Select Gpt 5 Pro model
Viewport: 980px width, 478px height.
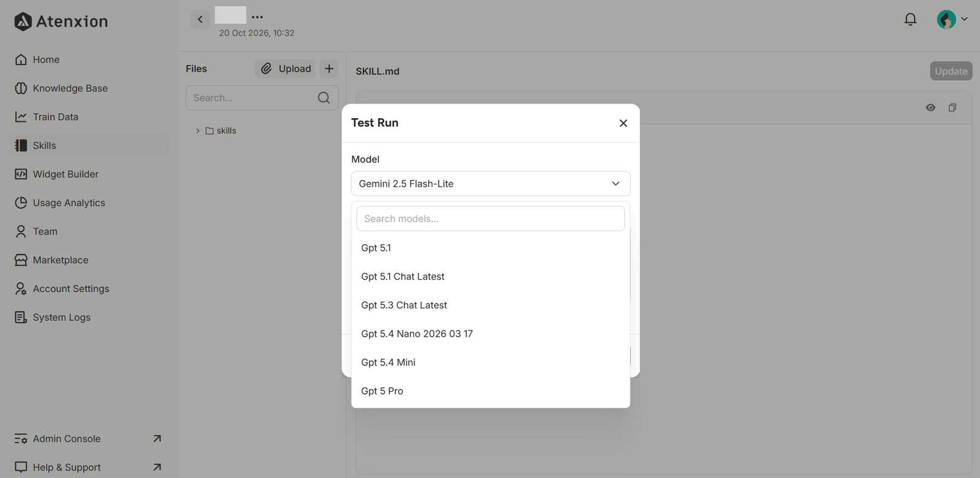pos(491,391)
